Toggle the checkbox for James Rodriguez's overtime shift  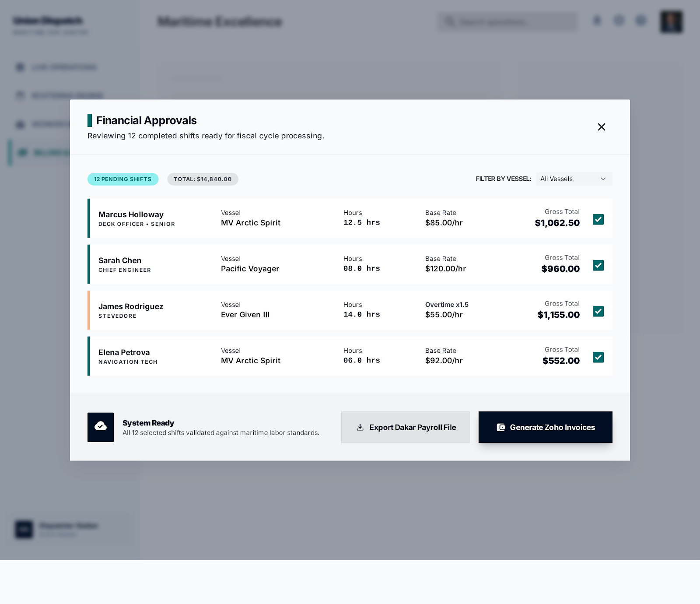tap(598, 311)
